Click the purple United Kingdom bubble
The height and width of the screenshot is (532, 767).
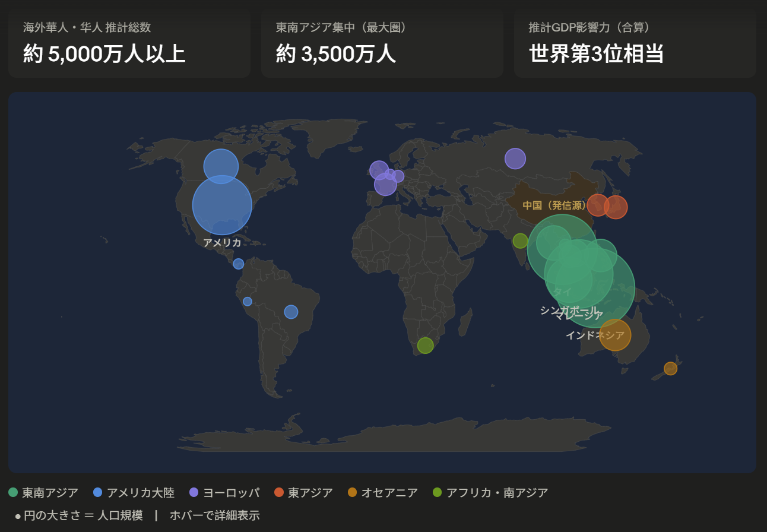click(379, 170)
